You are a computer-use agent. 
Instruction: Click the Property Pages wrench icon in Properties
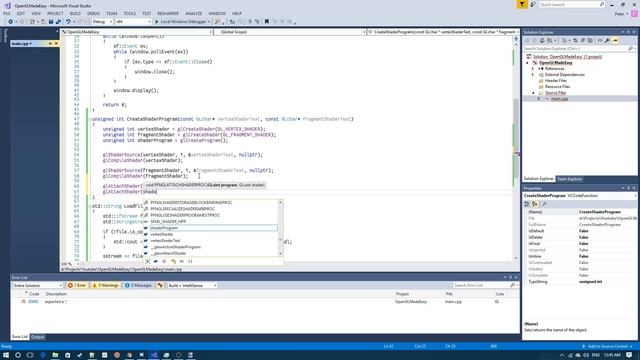pyautogui.click(x=544, y=204)
